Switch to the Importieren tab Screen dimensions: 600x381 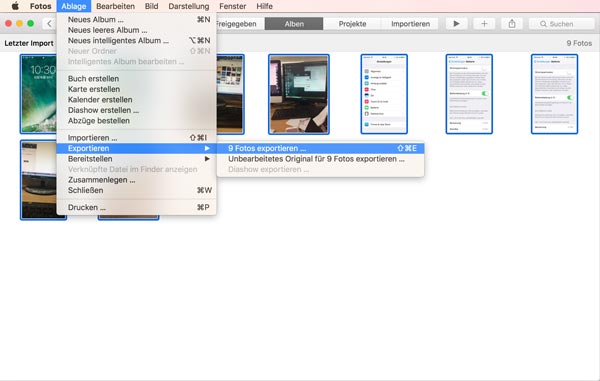pos(410,24)
